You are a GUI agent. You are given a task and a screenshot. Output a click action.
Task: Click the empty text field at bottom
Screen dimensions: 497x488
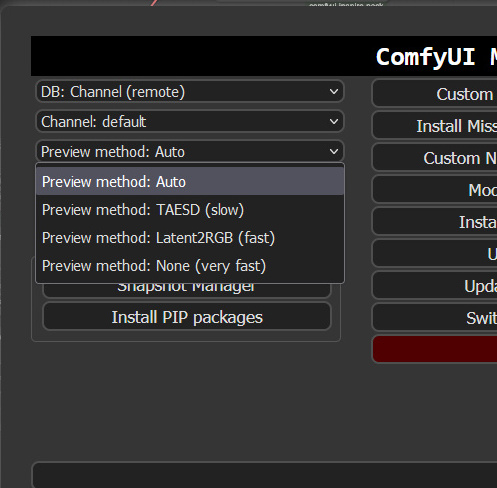[x=265, y=475]
